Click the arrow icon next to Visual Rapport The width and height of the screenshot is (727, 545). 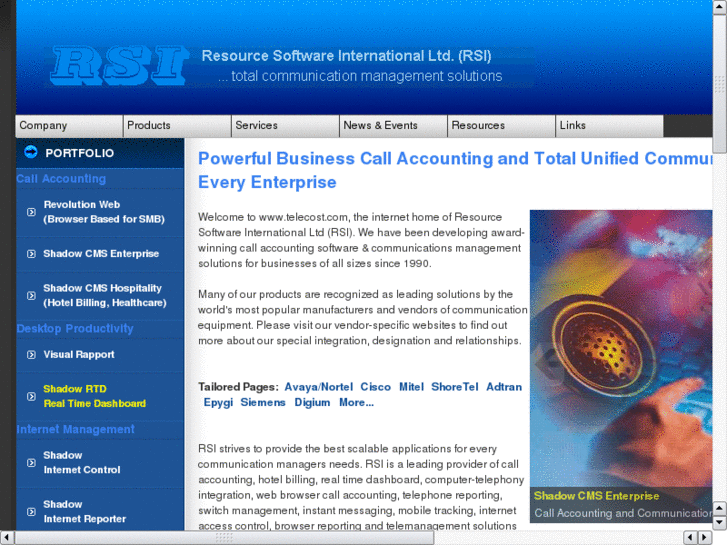coord(31,355)
